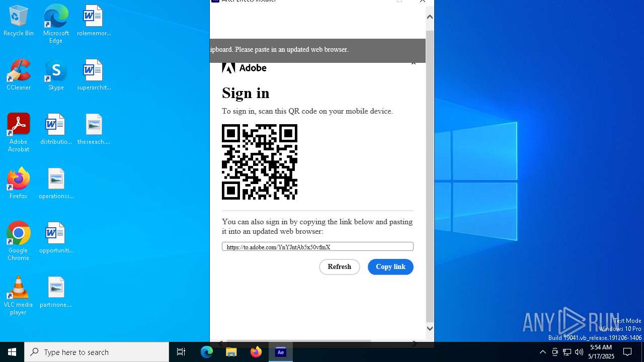
Task: Show hidden system tray icons
Action: pos(542,352)
